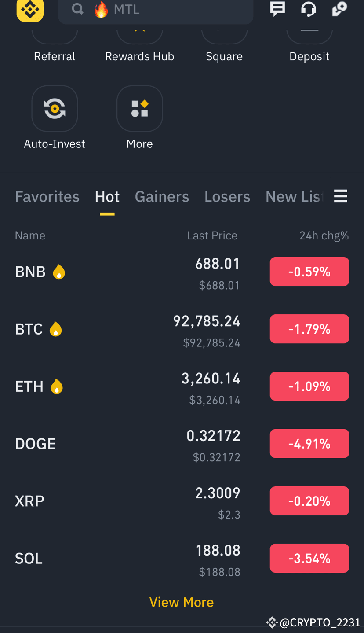This screenshot has height=633, width=364.
Task: Click the top-right coin icon
Action: 339,9
